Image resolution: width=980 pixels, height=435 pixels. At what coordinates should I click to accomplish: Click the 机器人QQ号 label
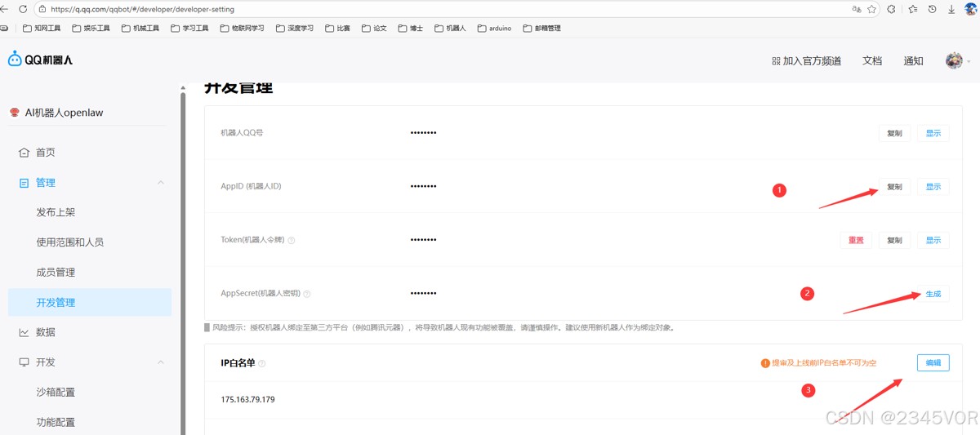242,132
